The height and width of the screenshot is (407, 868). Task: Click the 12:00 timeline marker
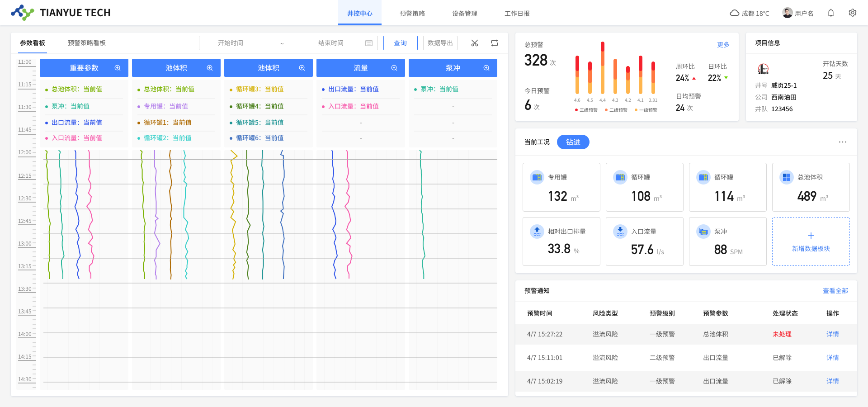coord(25,152)
